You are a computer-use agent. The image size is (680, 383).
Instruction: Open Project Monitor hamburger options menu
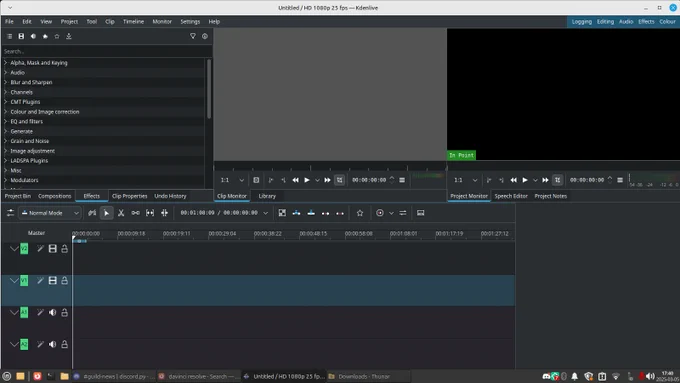coord(620,180)
